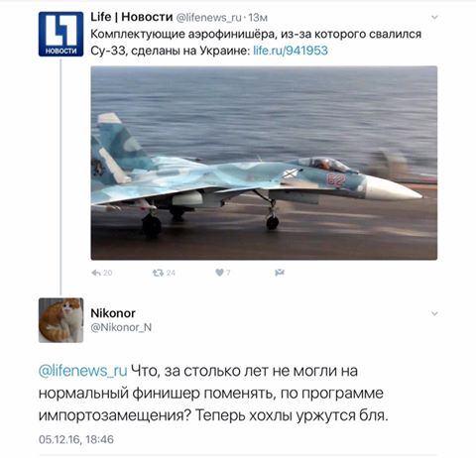Open the Nikonor display name
The height and width of the screenshot is (458, 476).
tap(113, 313)
